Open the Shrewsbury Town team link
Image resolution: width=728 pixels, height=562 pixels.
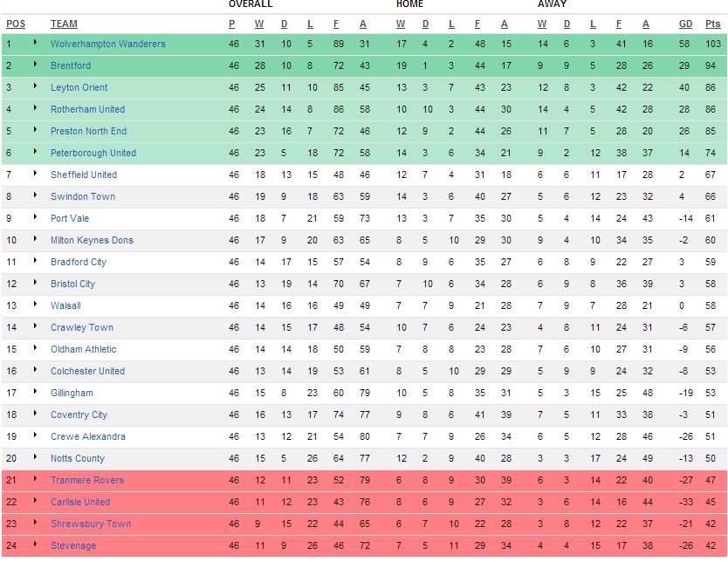(x=91, y=524)
